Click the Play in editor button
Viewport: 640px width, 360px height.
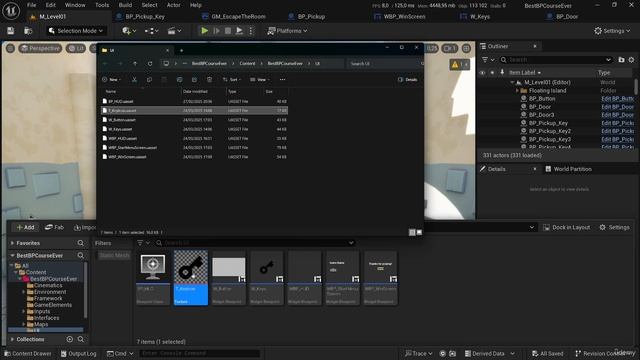[x=204, y=31]
